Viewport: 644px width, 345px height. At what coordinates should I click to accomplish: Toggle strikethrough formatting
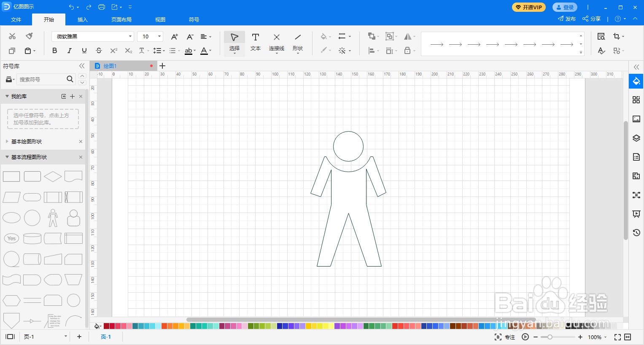pyautogui.click(x=99, y=51)
